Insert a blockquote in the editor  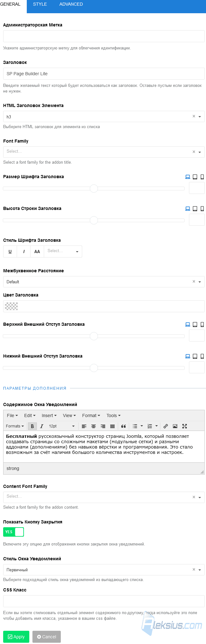click(123, 426)
